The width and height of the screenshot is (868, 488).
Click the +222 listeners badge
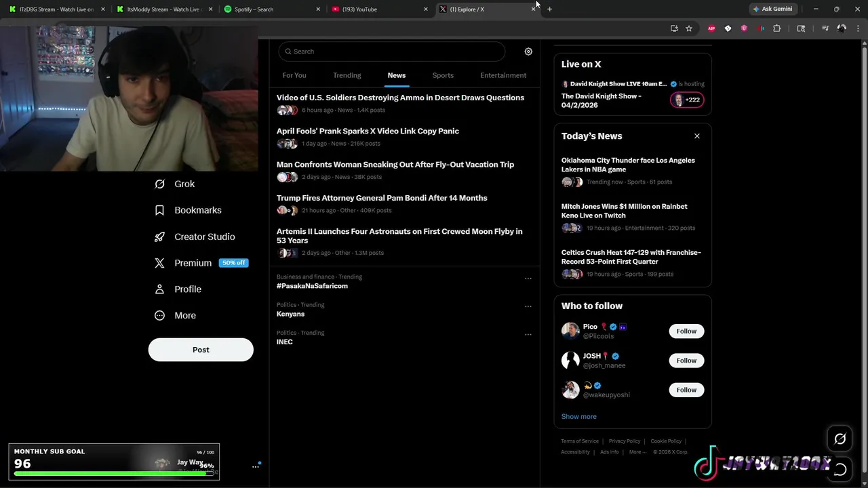(x=687, y=100)
